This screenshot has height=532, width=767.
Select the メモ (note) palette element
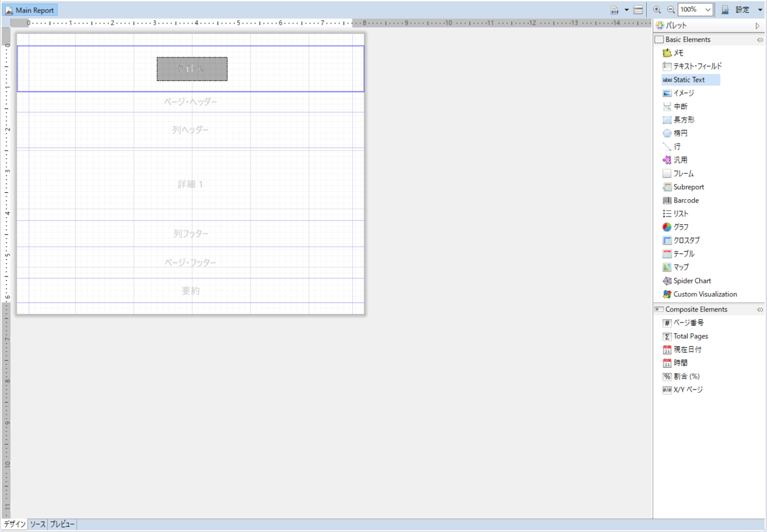pos(673,53)
